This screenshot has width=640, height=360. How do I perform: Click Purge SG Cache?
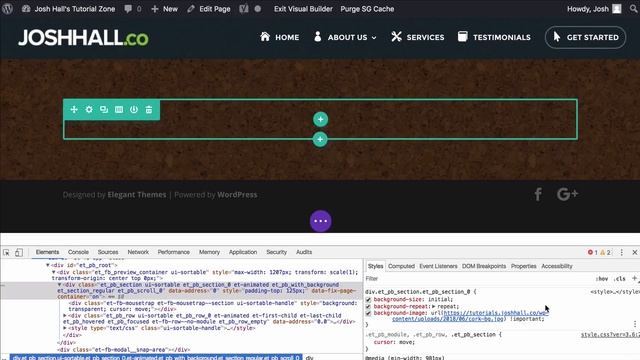coord(367,9)
